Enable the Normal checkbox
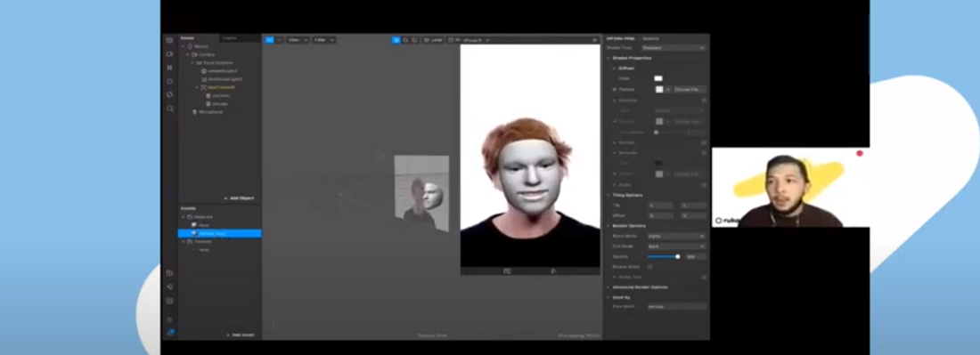Screen dimensions: 980x355 tap(705, 142)
